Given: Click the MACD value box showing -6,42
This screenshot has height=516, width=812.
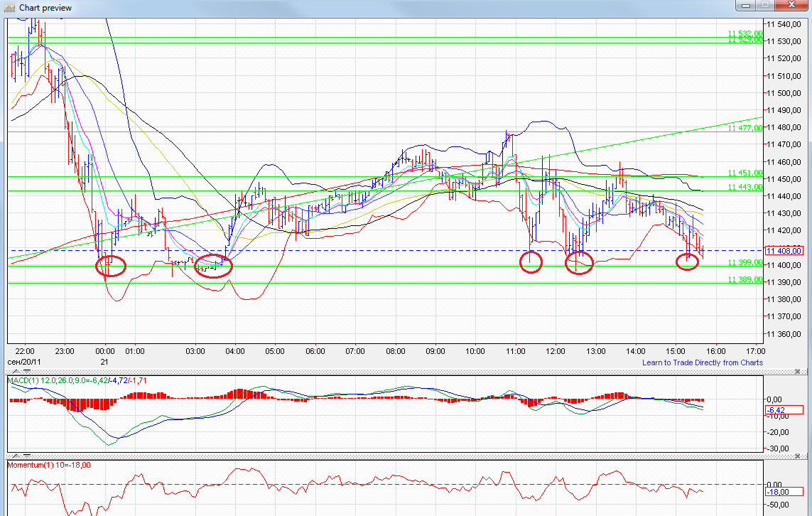Looking at the screenshot, I should 777,410.
